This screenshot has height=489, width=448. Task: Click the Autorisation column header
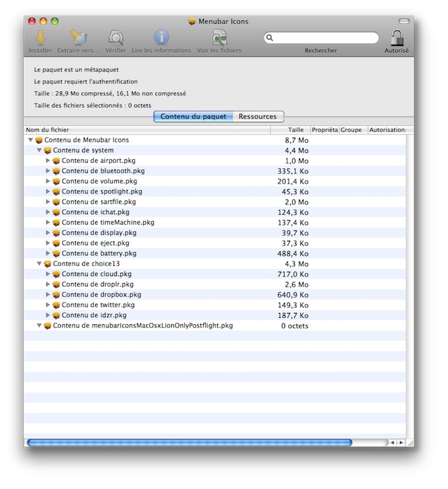[x=387, y=130]
